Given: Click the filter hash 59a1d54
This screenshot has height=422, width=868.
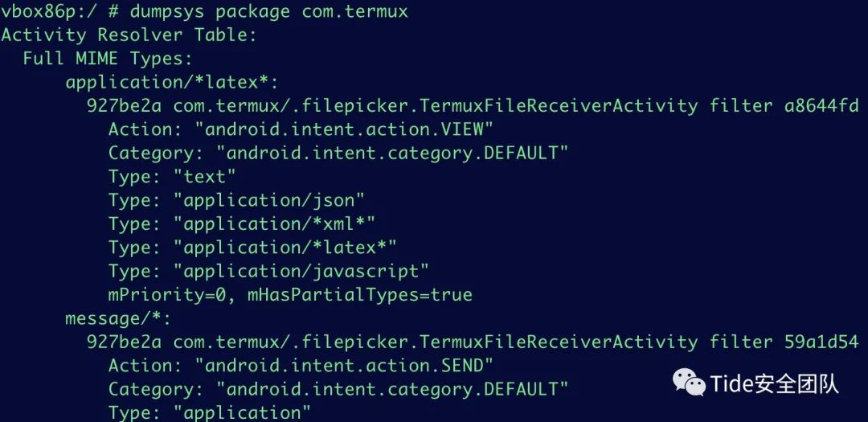Looking at the screenshot, I should (x=821, y=342).
